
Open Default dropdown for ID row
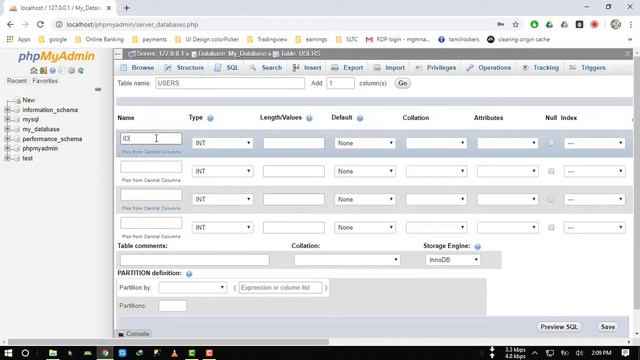click(365, 143)
